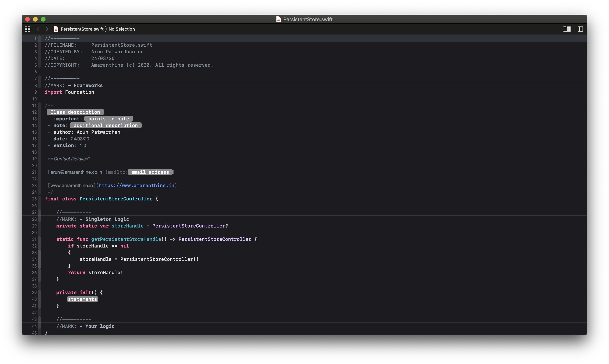The image size is (609, 364).
Task: Select the 'Class description' placeholder
Action: pos(75,112)
